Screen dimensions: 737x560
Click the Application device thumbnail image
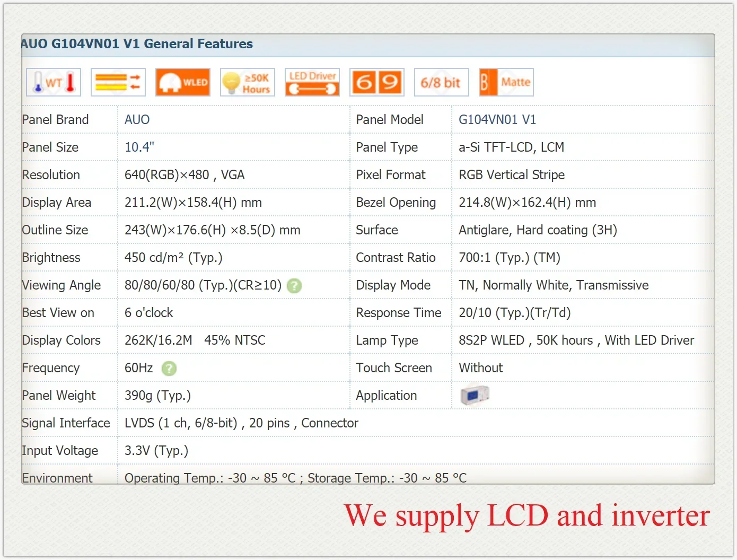click(x=475, y=395)
